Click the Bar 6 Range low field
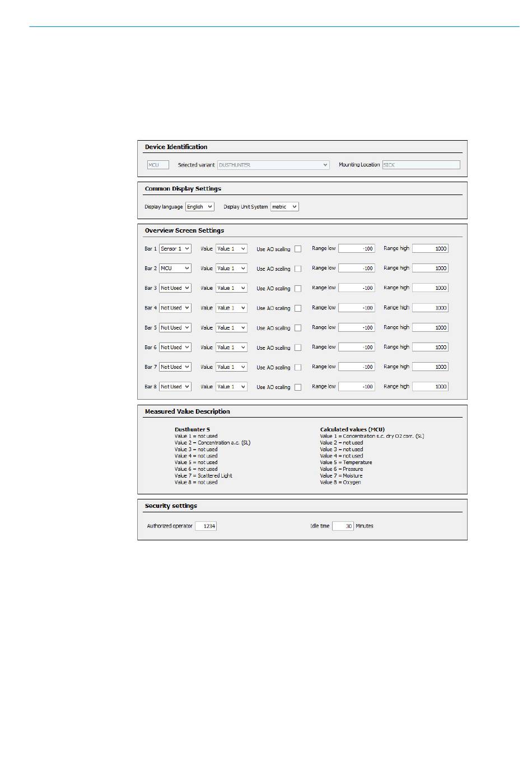This screenshot has width=532, height=778. [x=356, y=348]
